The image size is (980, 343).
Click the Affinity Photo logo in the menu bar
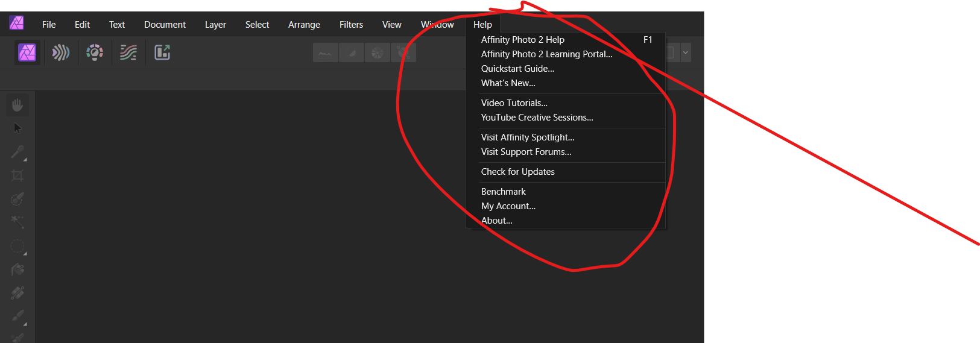tap(16, 24)
